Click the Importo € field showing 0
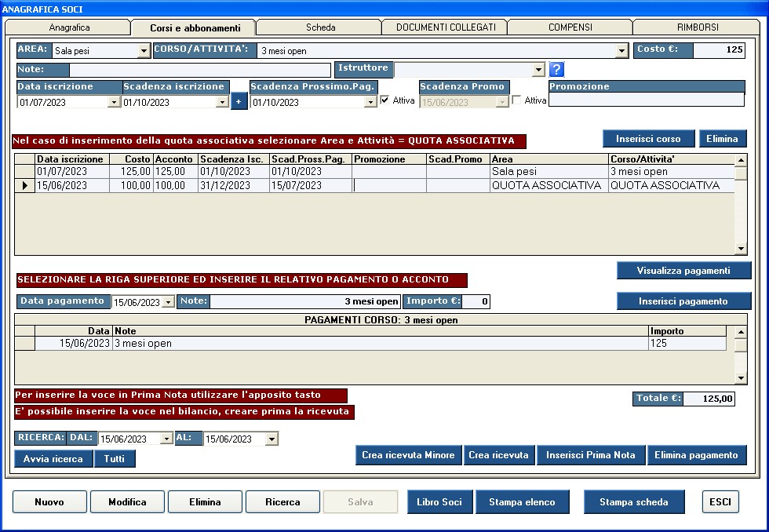 (476, 301)
